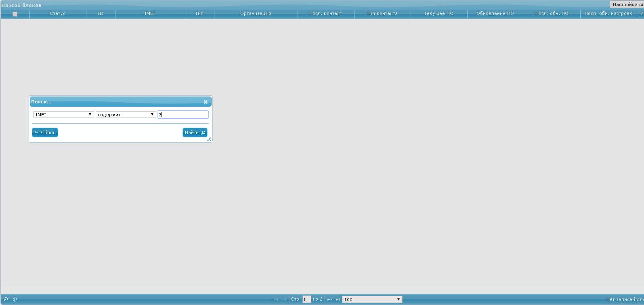The height and width of the screenshot is (305, 644).
Task: Open the IMEI field selector dropdown
Action: tap(63, 115)
